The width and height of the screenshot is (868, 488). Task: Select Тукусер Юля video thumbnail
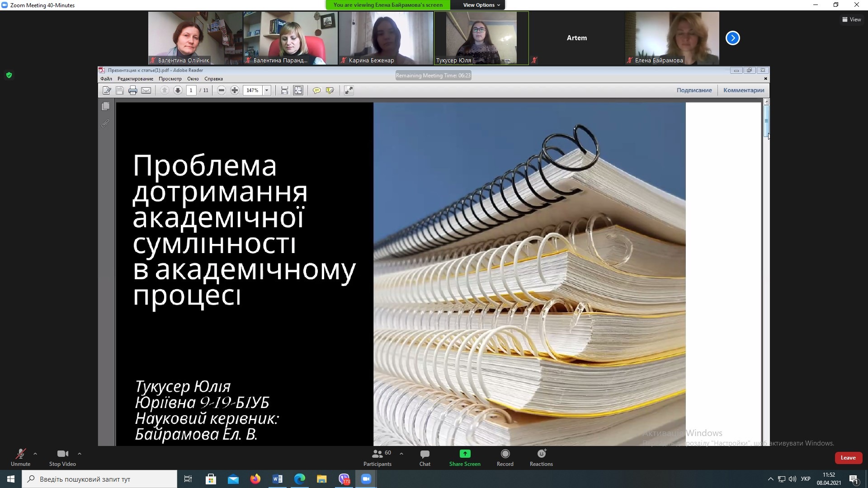(481, 38)
